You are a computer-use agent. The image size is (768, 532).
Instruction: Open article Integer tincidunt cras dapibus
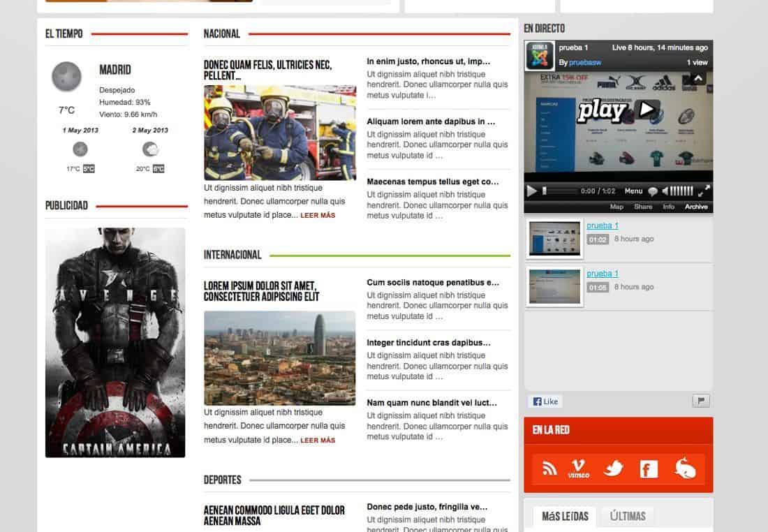428,343
